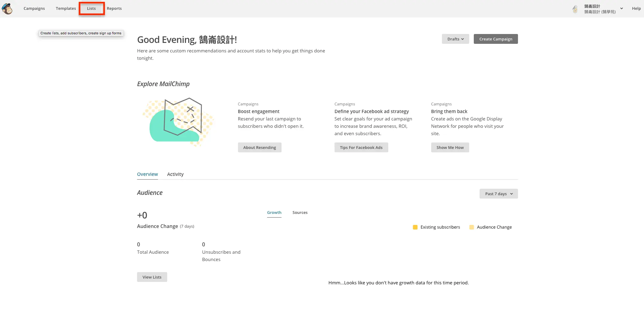Click the About Resending button
Screen dimensions: 644x315
[x=259, y=147]
